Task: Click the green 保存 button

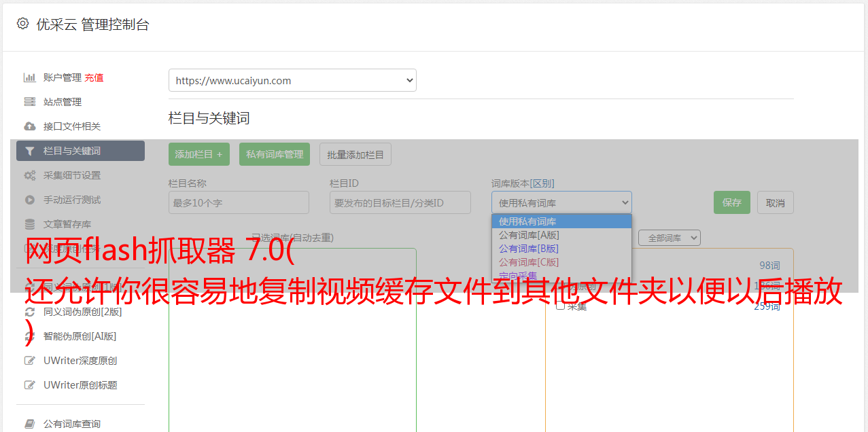Action: (732, 202)
